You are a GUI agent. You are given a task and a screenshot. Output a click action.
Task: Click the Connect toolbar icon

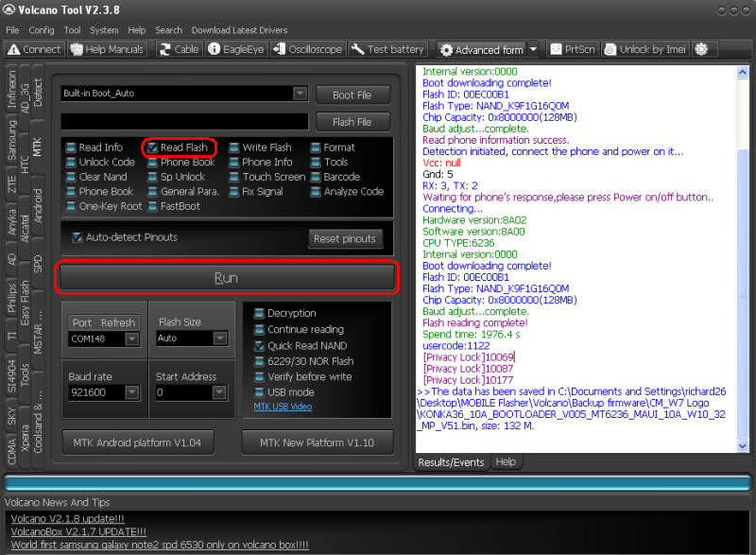pyautogui.click(x=14, y=49)
